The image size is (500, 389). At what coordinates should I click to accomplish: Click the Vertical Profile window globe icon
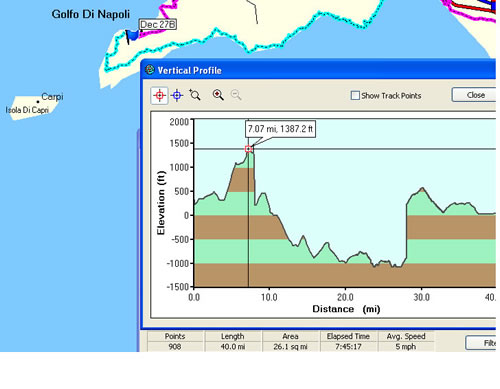click(x=150, y=70)
